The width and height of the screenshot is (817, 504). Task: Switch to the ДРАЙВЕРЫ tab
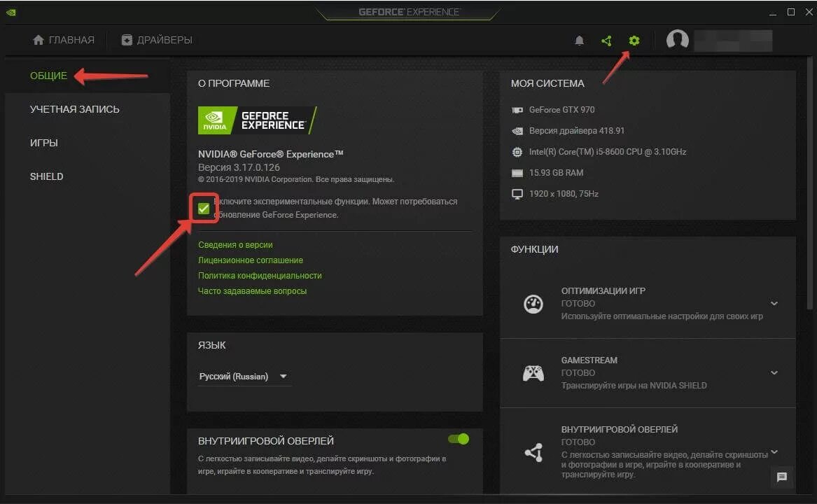pyautogui.click(x=157, y=40)
